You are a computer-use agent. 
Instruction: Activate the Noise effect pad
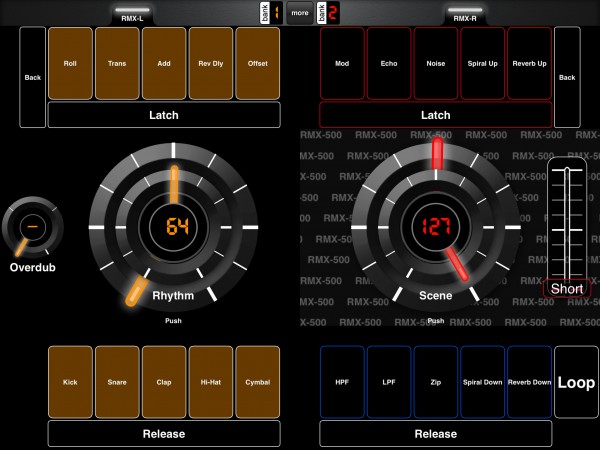pyautogui.click(x=436, y=64)
